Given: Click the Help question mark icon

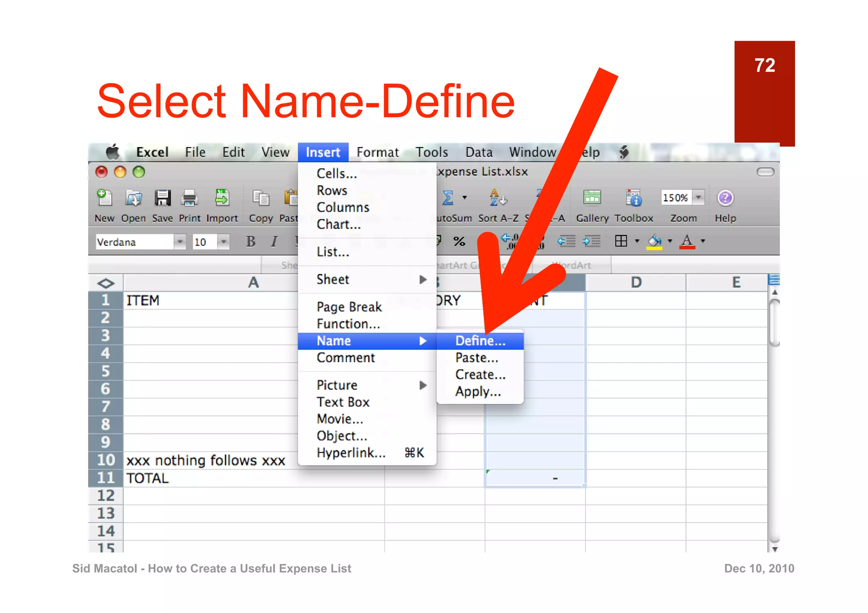Looking at the screenshot, I should [725, 198].
